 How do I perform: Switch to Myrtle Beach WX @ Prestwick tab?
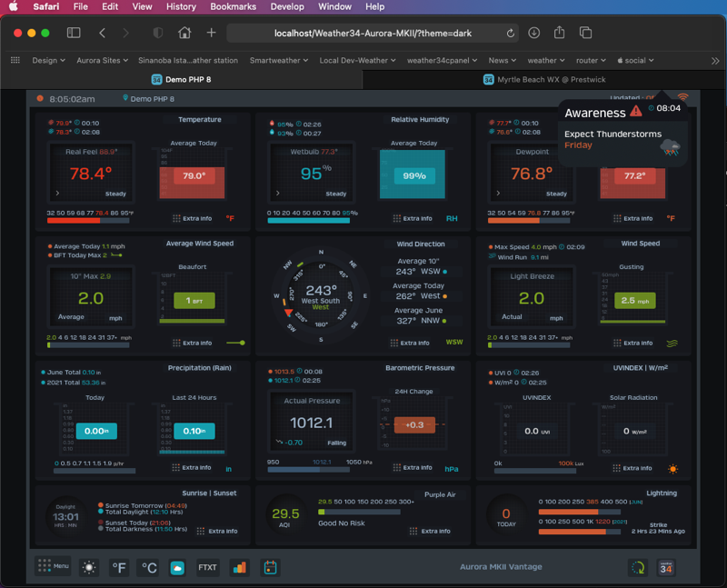pos(543,79)
